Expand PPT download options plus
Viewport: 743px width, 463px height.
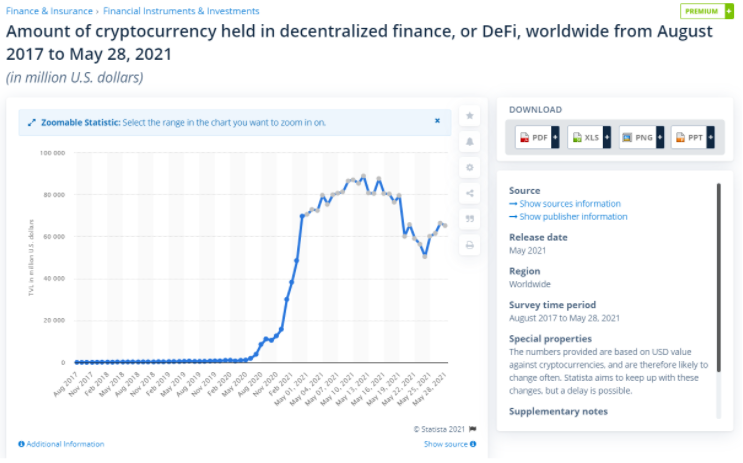(x=710, y=137)
